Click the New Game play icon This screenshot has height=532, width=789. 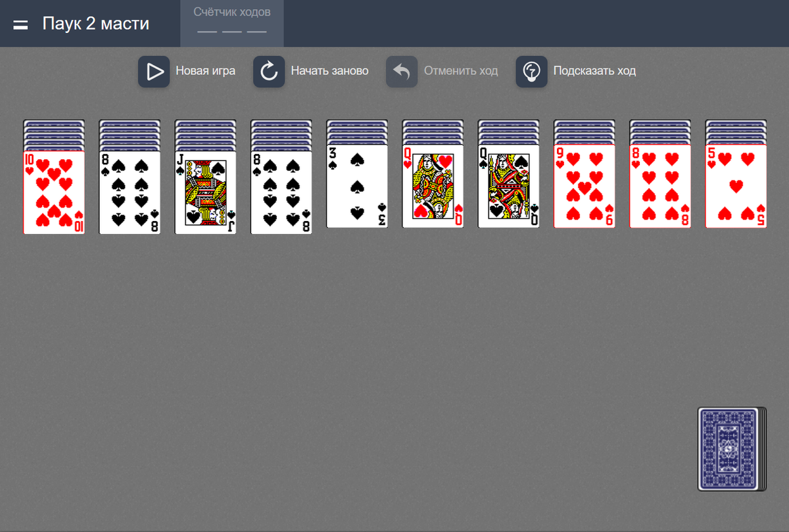pyautogui.click(x=154, y=71)
